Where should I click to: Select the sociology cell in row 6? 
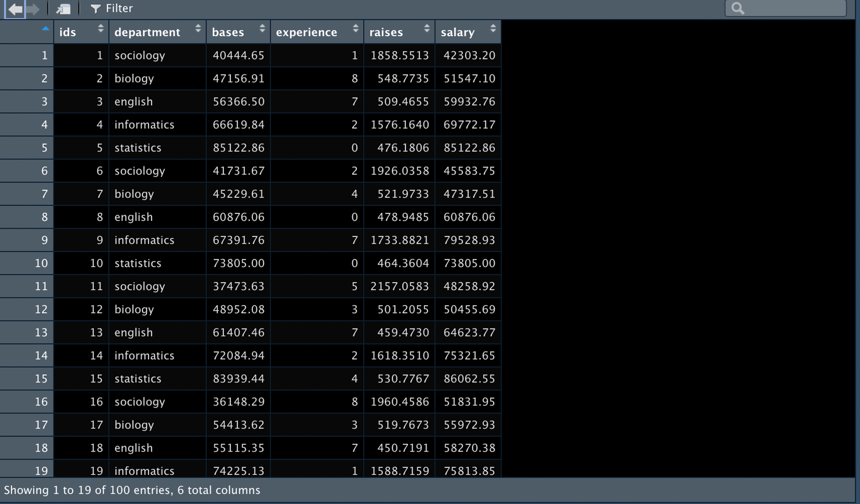140,171
